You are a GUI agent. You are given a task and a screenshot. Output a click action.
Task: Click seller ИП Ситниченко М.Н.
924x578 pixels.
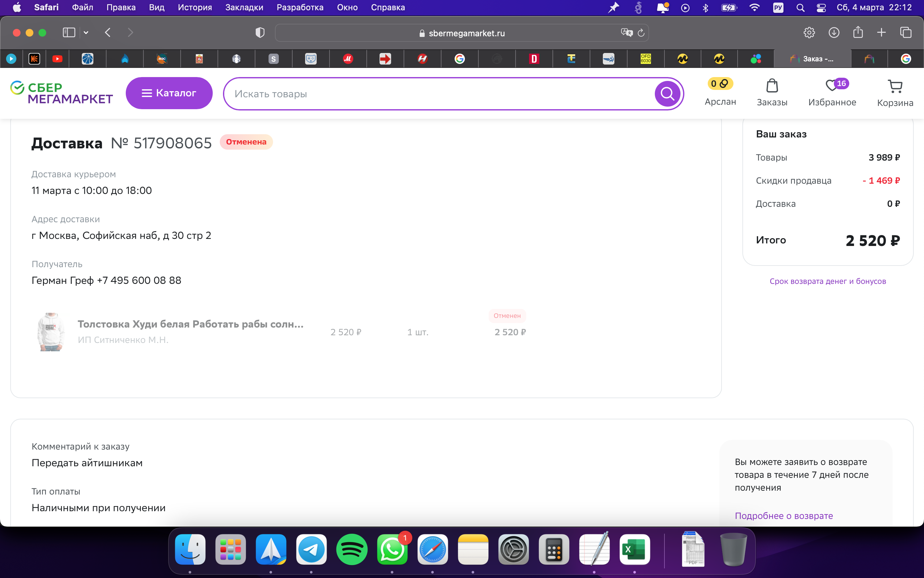123,340
